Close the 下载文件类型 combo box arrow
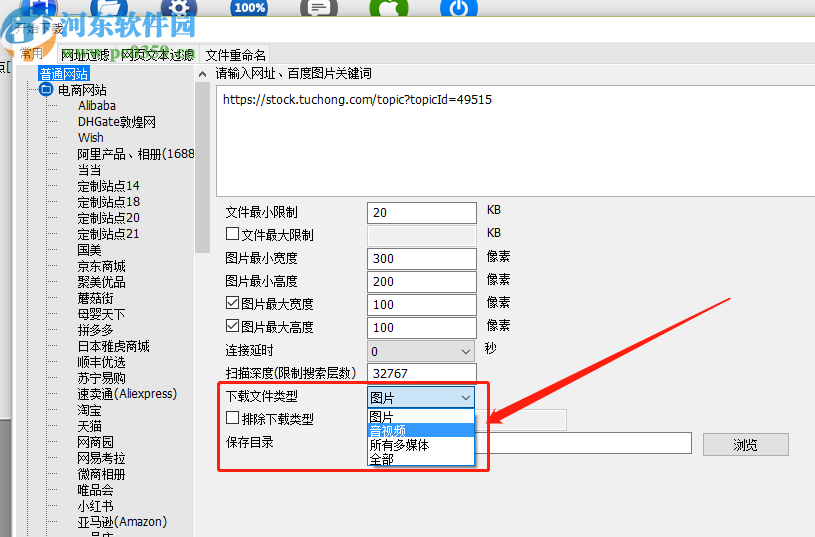This screenshot has height=537, width=815. (x=466, y=398)
